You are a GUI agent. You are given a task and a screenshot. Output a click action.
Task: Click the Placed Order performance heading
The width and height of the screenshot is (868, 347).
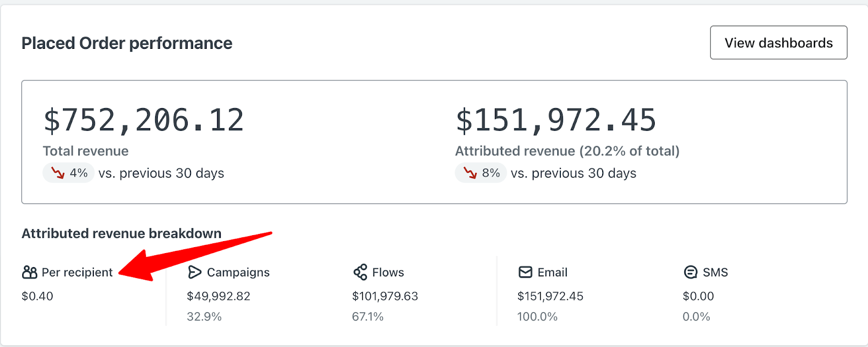127,43
